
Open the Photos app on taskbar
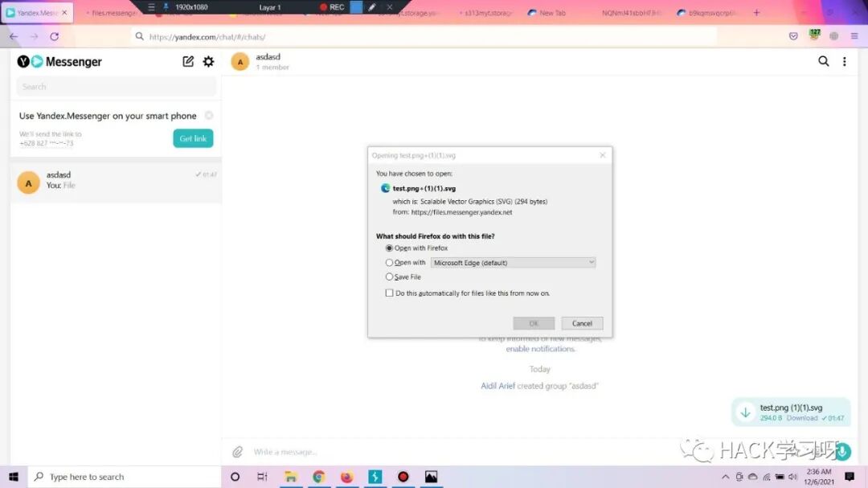(432, 477)
